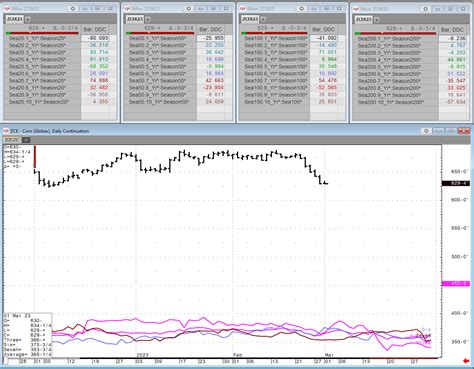Select row Sea200.4_Yr* Season200*
This screenshot has height=369, width=474.
click(x=396, y=60)
